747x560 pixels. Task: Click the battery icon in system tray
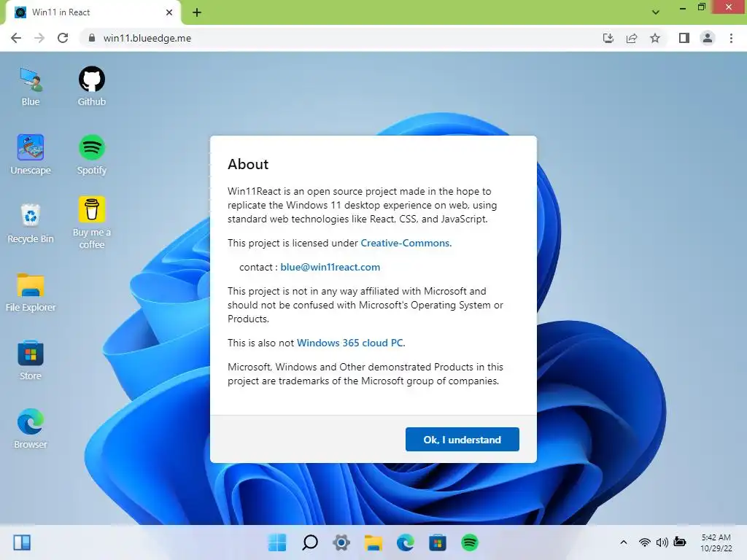coord(680,542)
